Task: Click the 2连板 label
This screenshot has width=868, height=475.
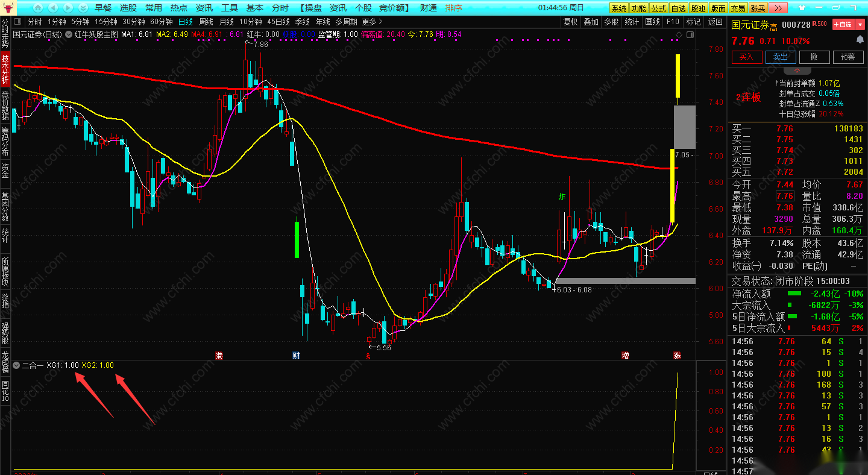Action: point(748,98)
